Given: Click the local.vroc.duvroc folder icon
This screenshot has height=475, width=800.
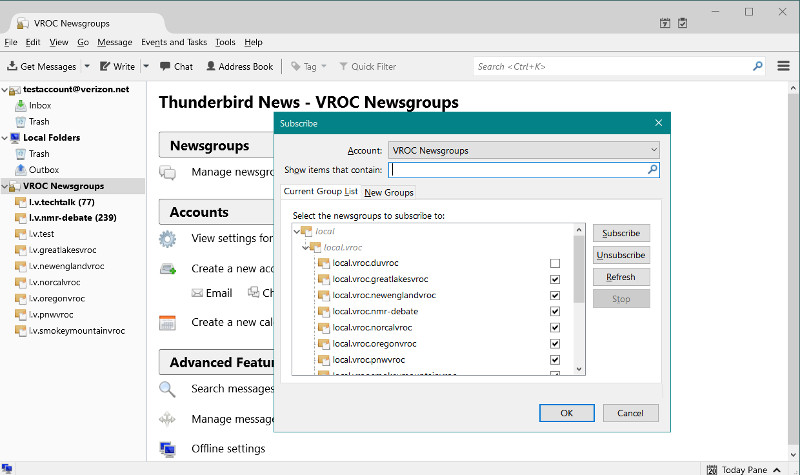Looking at the screenshot, I should 323,263.
